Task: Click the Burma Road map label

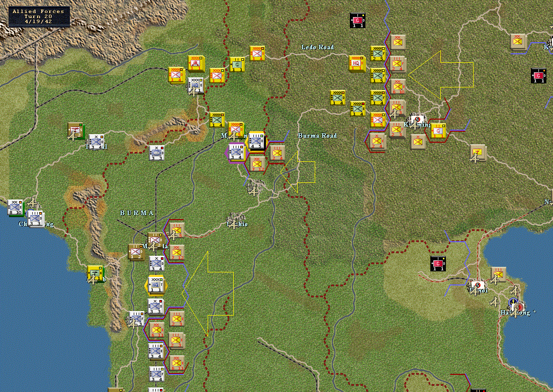Action: click(317, 136)
